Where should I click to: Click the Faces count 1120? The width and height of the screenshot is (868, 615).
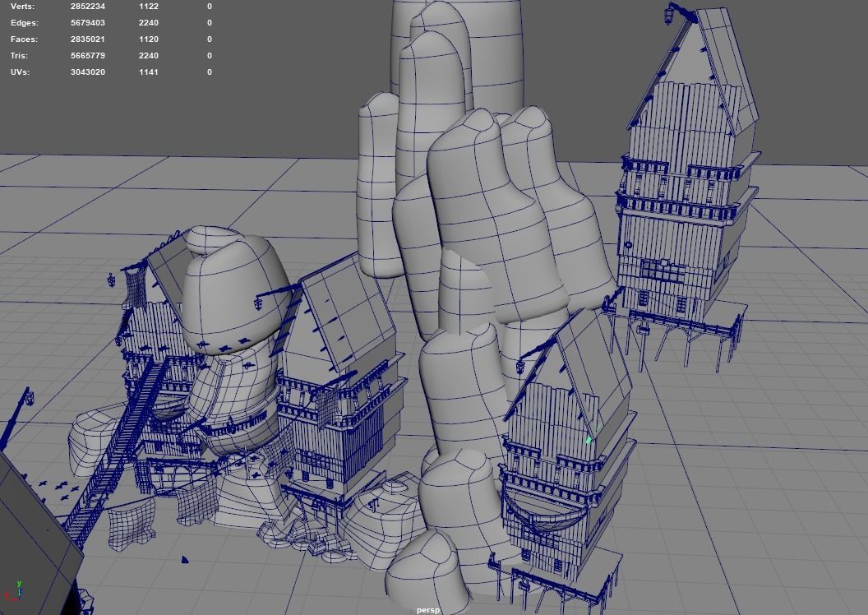point(148,39)
